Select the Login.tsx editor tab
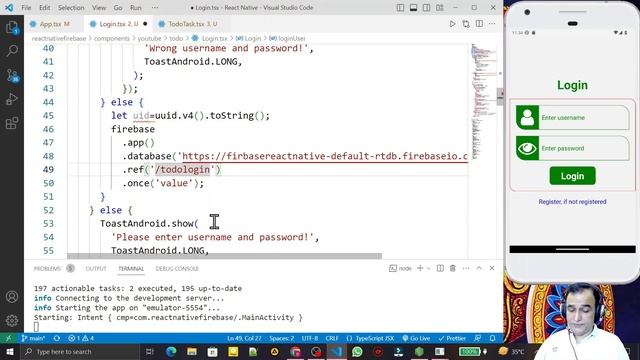 point(118,24)
